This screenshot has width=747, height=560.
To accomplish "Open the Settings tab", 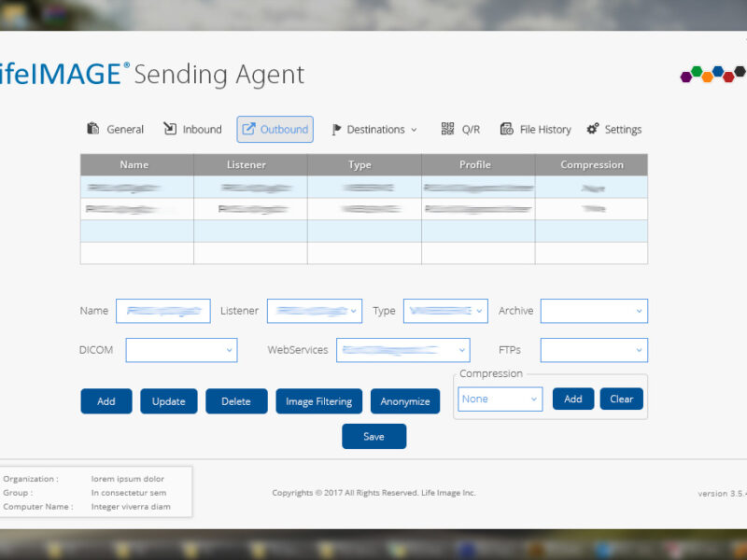I will [x=614, y=129].
